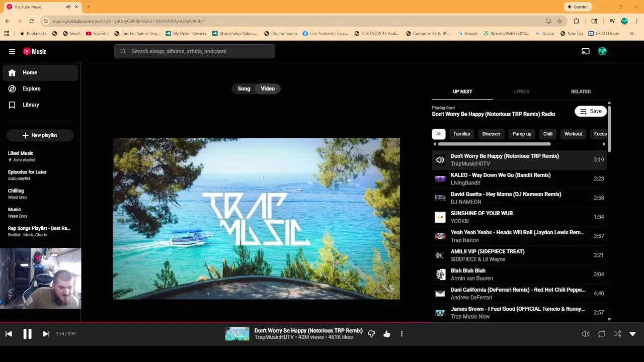Collapse the player page with down arrow
The image size is (644, 362).
[x=632, y=334]
